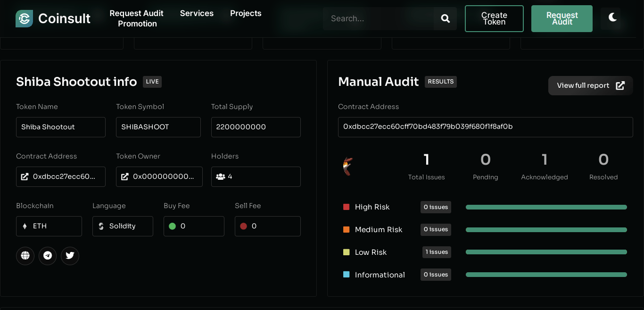The height and width of the screenshot is (310, 644).
Task: Click the Informational progress bar
Action: [546, 275]
